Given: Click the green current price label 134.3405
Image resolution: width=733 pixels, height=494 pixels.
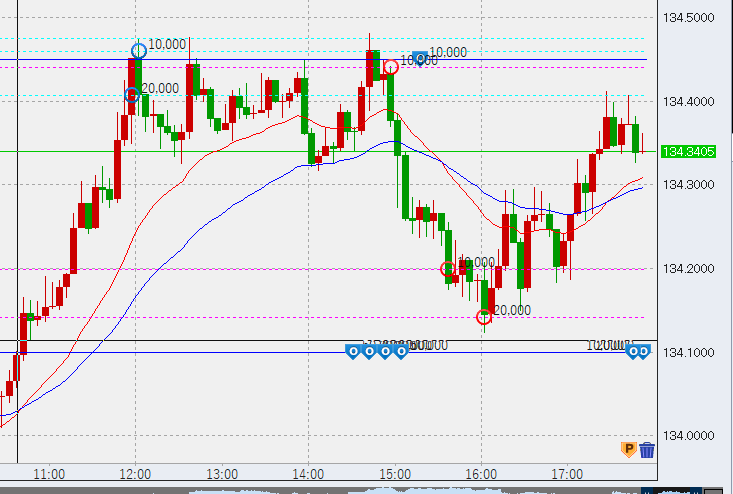Looking at the screenshot, I should pyautogui.click(x=691, y=152).
